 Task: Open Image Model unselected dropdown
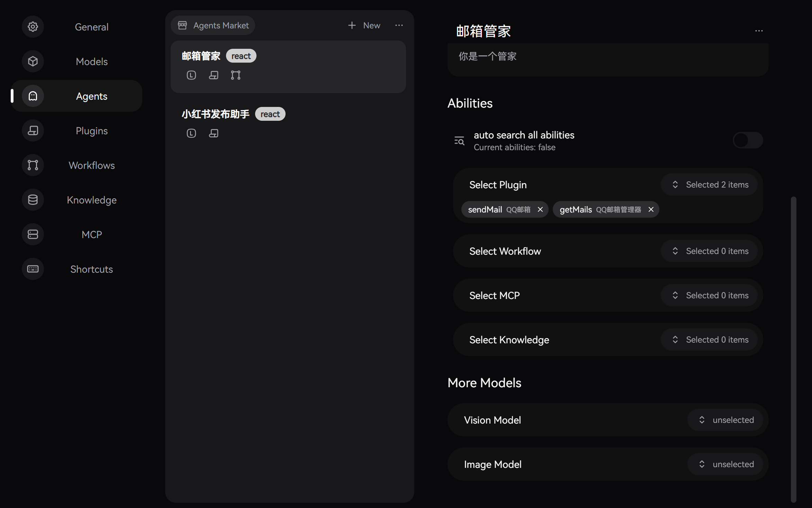pos(725,464)
